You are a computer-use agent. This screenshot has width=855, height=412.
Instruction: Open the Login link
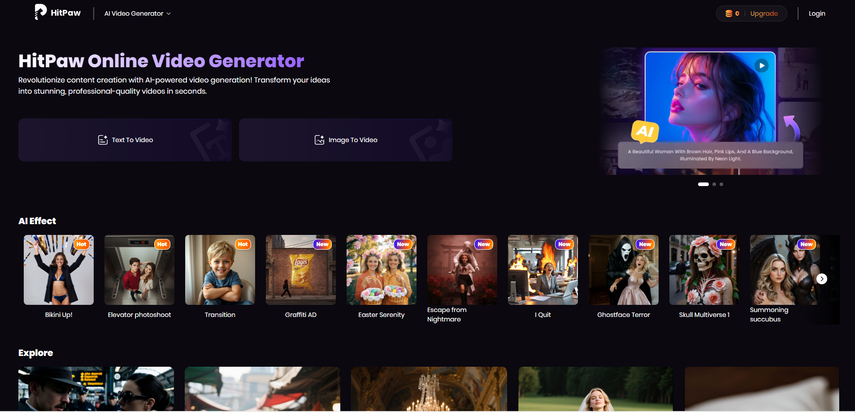816,14
